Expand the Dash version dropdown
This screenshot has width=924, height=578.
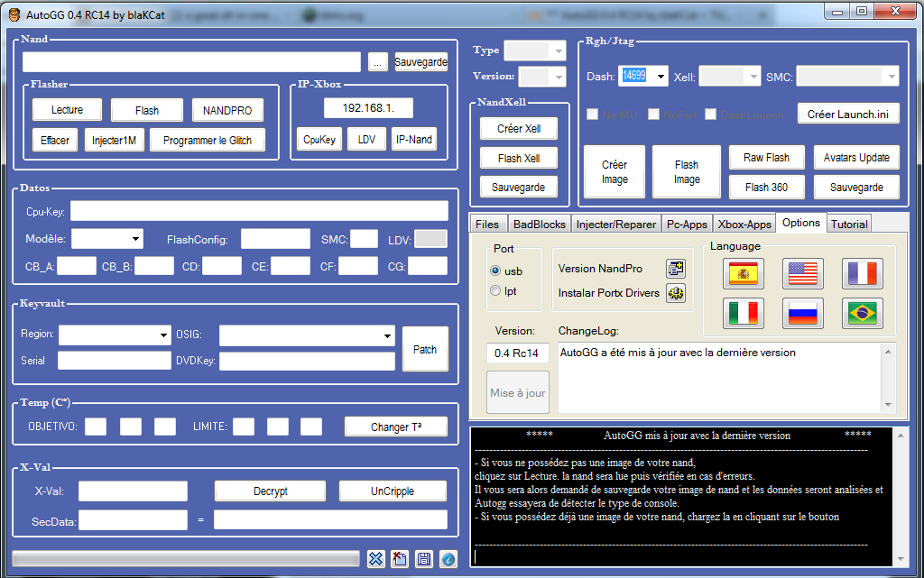(661, 76)
